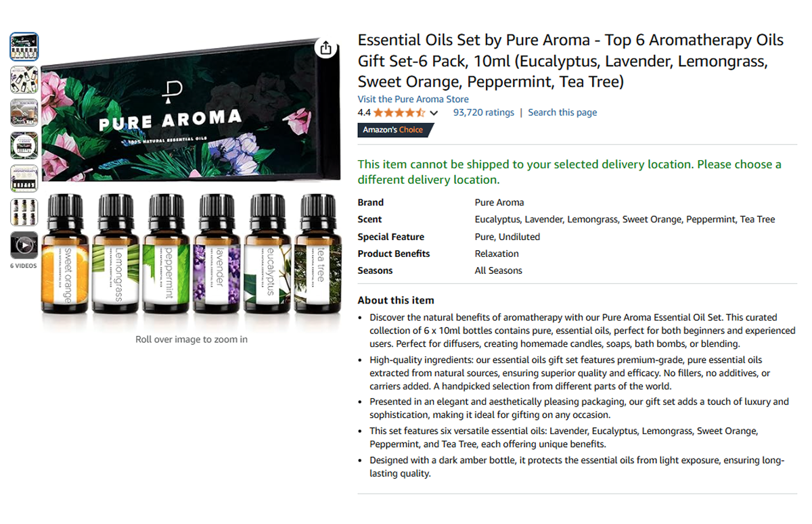Select the third thumbnail showing a diffuser
The height and width of the screenshot is (524, 812).
click(24, 113)
